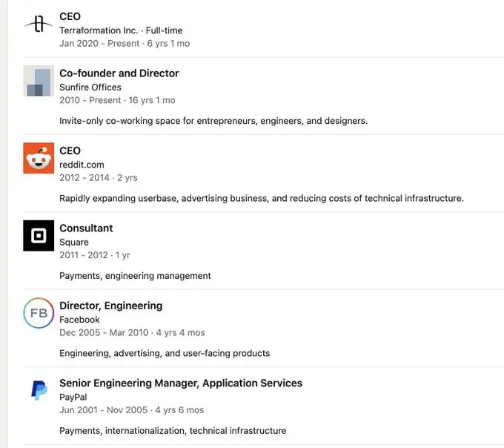Select the Dec 2005 - Mar 2010 date range
The height and width of the screenshot is (448, 504).
click(105, 332)
